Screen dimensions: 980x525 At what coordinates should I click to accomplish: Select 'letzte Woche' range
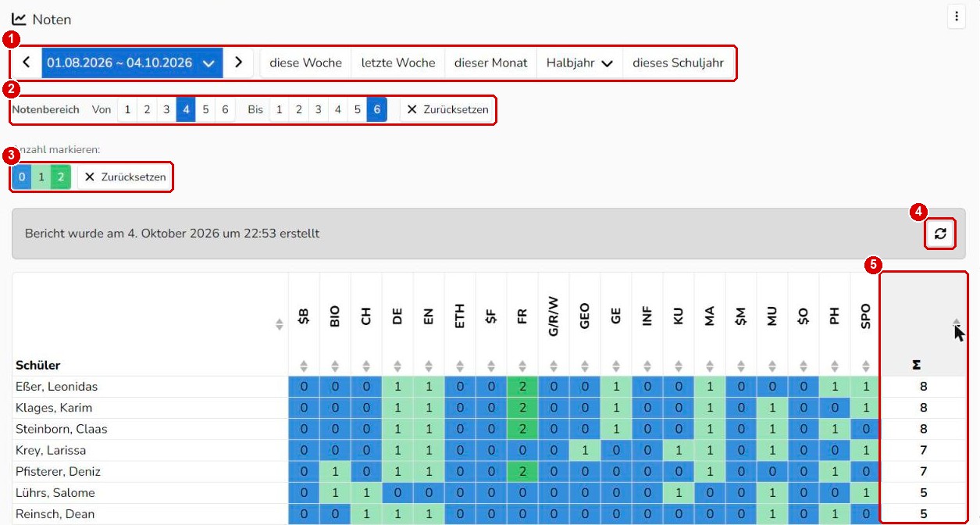pos(398,62)
